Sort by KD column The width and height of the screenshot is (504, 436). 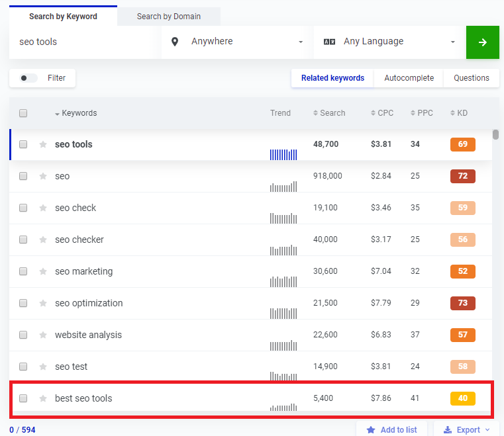[x=459, y=113]
